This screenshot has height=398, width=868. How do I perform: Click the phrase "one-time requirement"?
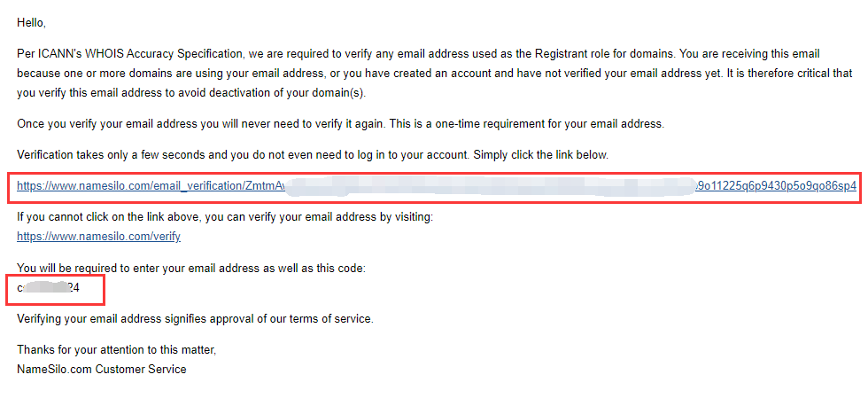[x=492, y=123]
